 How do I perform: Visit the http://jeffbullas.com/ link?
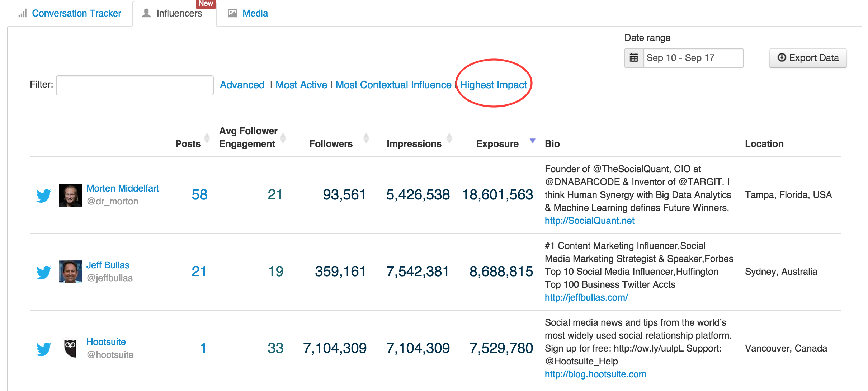(x=586, y=297)
